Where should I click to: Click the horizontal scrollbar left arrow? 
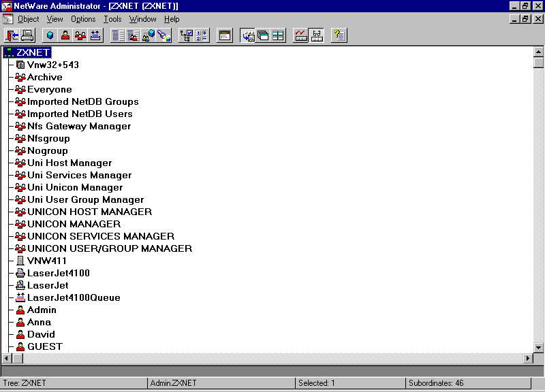click(x=7, y=359)
